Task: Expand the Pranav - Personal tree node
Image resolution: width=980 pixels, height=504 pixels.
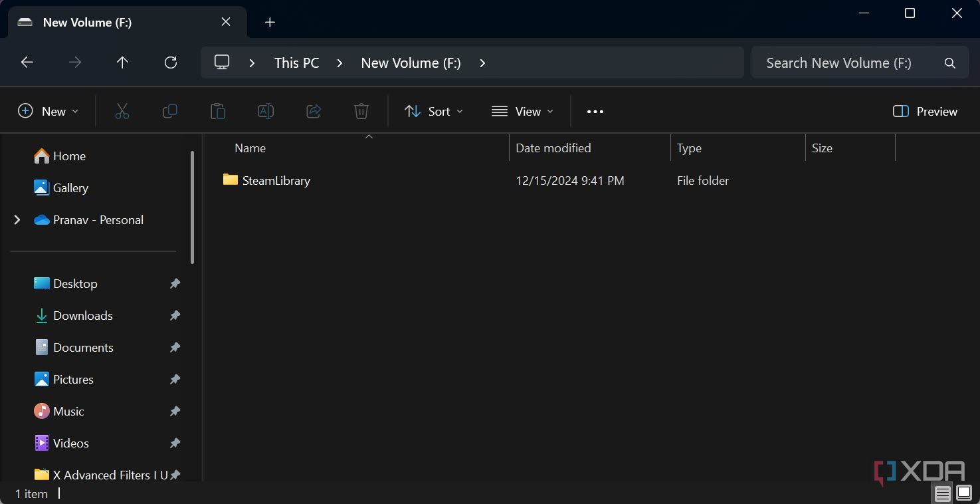Action: tap(17, 219)
